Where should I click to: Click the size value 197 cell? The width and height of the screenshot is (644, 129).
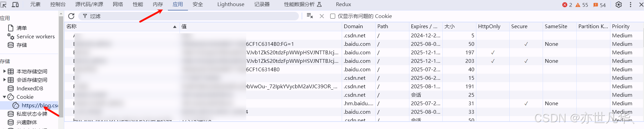459,52
